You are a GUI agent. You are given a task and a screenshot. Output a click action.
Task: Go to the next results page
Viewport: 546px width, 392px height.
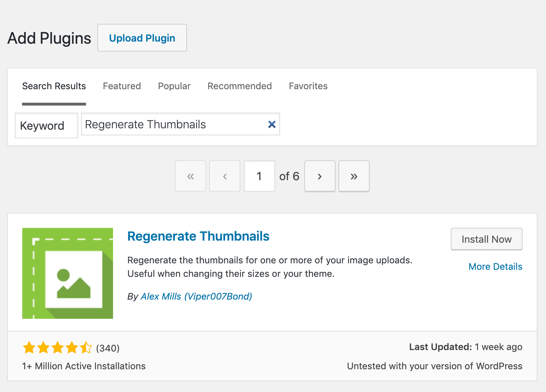click(x=320, y=176)
